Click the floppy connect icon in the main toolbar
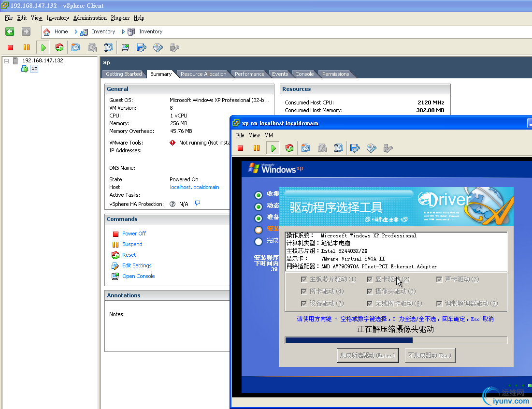Screen dimensions: 532x409 [x=141, y=47]
